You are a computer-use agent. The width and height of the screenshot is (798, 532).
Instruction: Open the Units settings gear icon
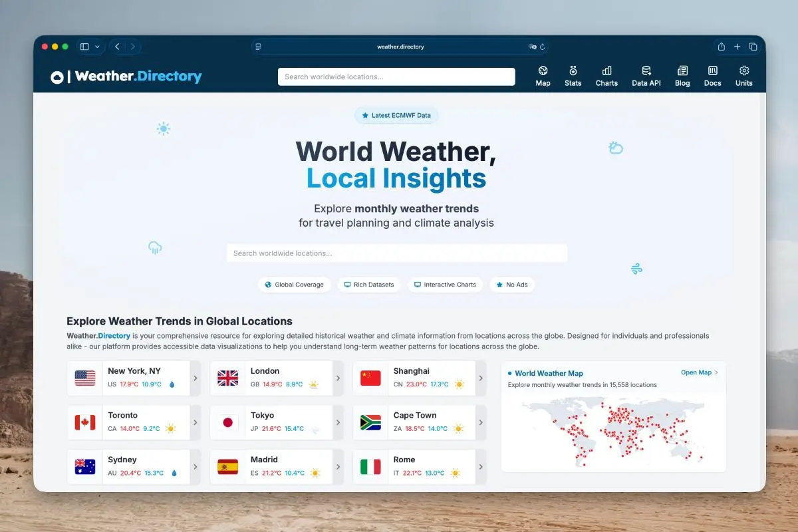tap(743, 70)
